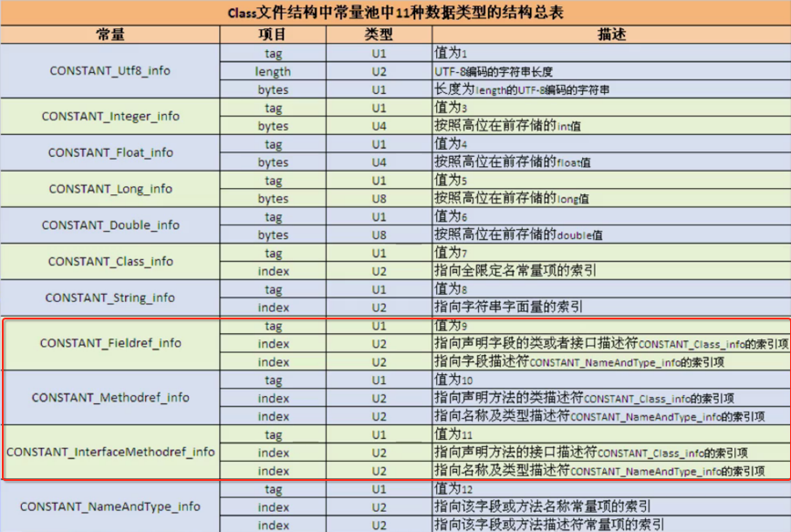Select the 类型 column header
This screenshot has width=791, height=532.
pyautogui.click(x=379, y=35)
